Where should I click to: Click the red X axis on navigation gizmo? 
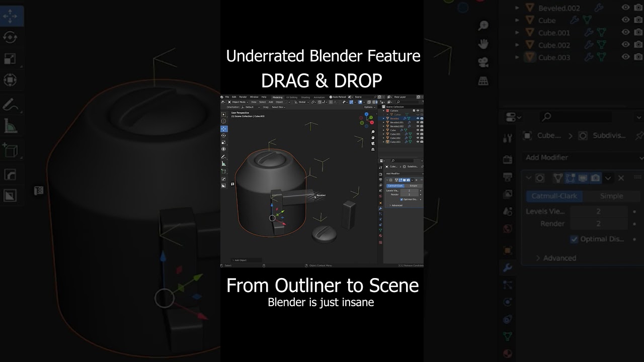point(372,122)
